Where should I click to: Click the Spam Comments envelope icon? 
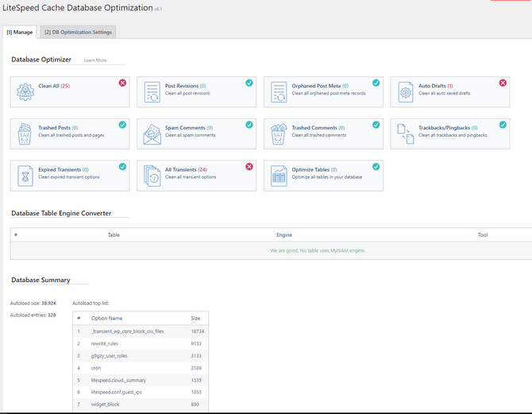(x=152, y=133)
